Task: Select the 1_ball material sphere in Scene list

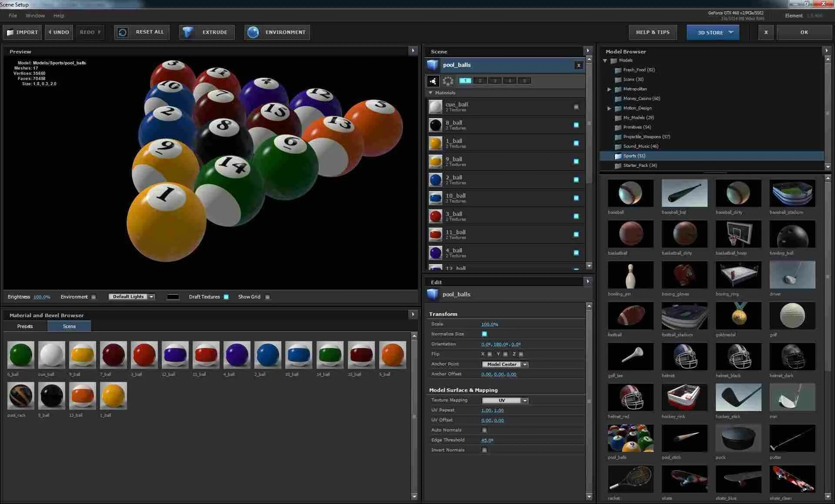Action: click(x=435, y=143)
